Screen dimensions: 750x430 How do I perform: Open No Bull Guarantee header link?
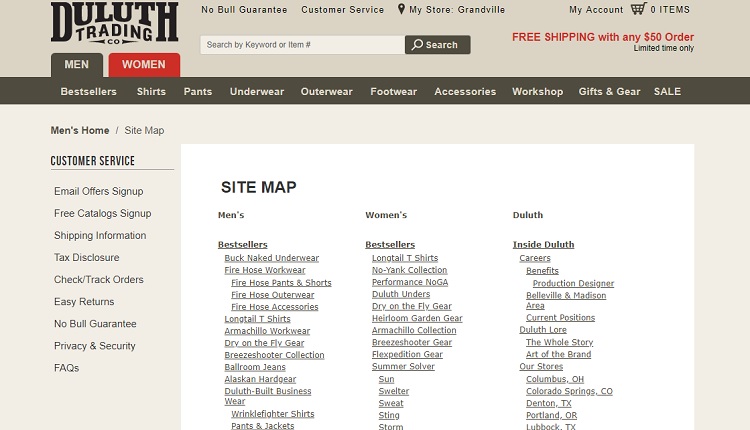coord(244,10)
